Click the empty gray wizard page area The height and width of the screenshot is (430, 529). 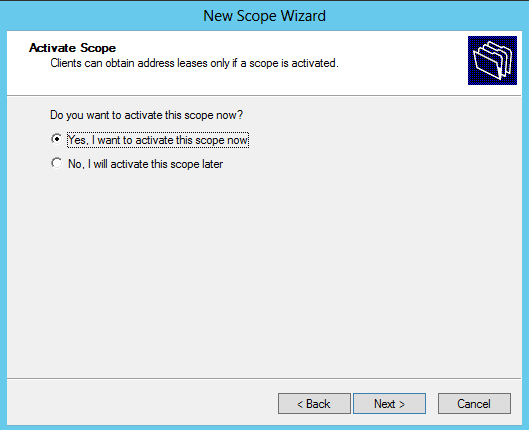tap(264, 270)
